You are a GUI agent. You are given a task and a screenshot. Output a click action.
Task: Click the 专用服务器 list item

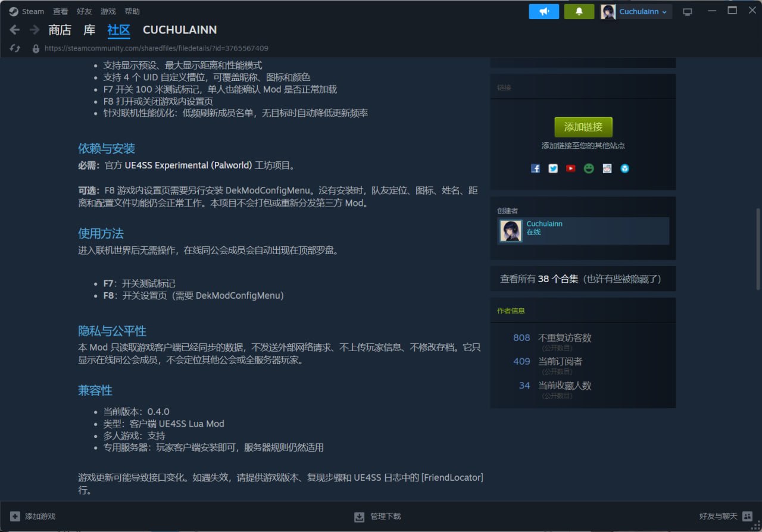point(214,447)
